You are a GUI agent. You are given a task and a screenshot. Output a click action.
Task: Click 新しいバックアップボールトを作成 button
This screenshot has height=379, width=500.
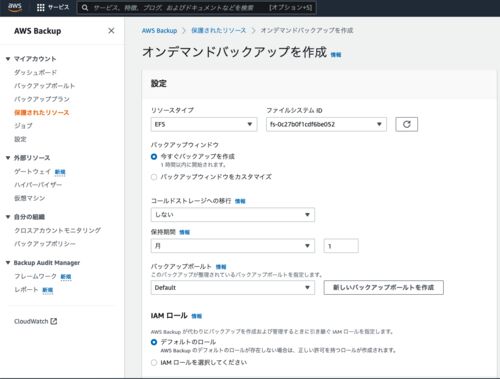(x=384, y=288)
